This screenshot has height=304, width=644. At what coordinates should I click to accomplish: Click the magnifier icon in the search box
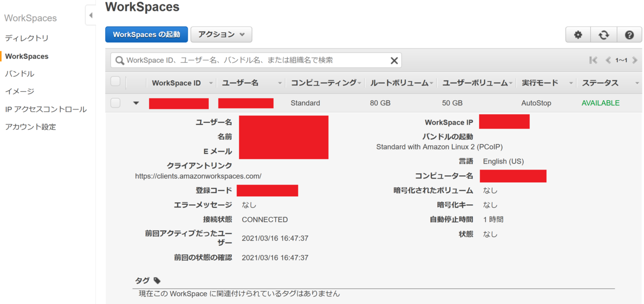[119, 61]
